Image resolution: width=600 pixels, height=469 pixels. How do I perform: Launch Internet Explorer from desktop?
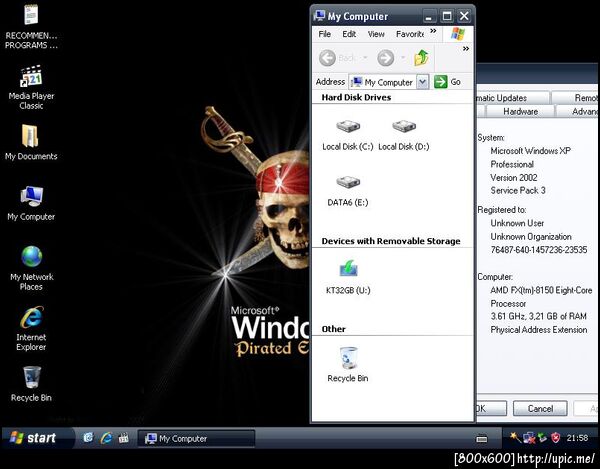tap(31, 329)
